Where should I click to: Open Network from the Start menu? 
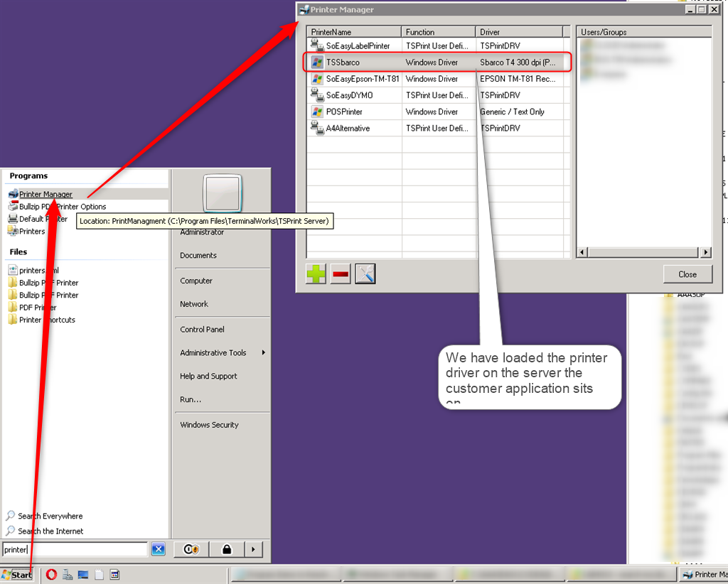coord(194,304)
